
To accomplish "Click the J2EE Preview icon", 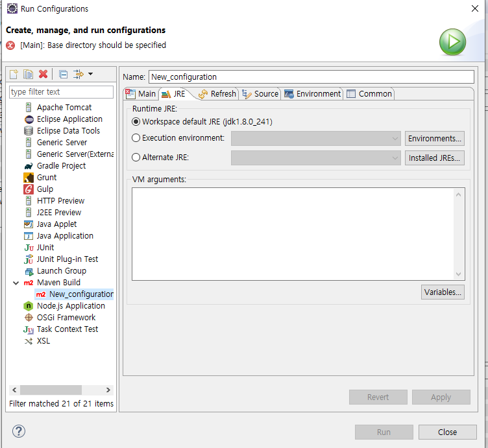I will tap(29, 213).
